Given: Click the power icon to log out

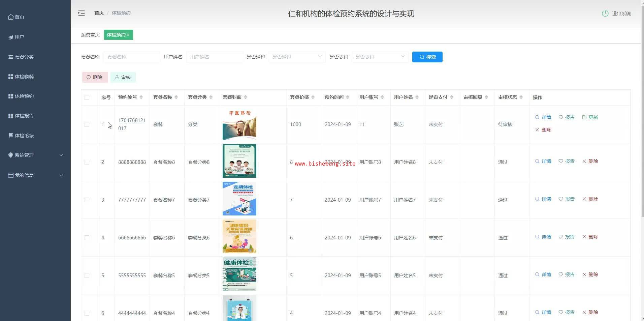Looking at the screenshot, I should click(x=605, y=13).
